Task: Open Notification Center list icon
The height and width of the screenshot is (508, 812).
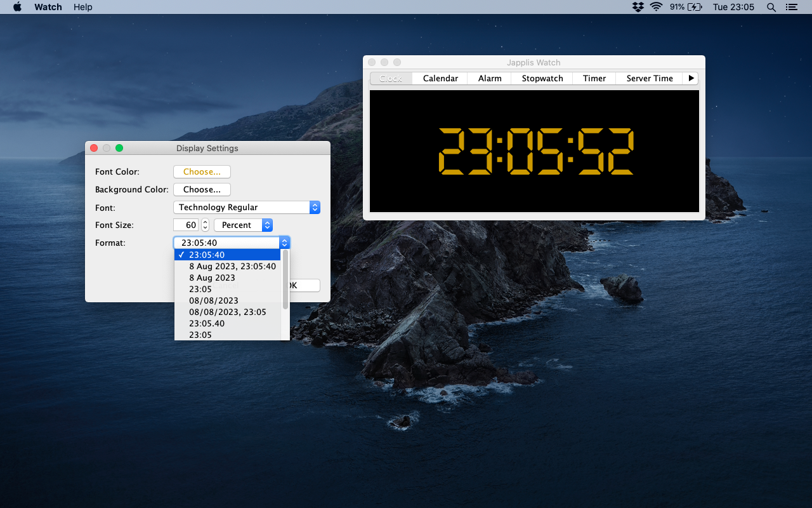Action: (790, 7)
